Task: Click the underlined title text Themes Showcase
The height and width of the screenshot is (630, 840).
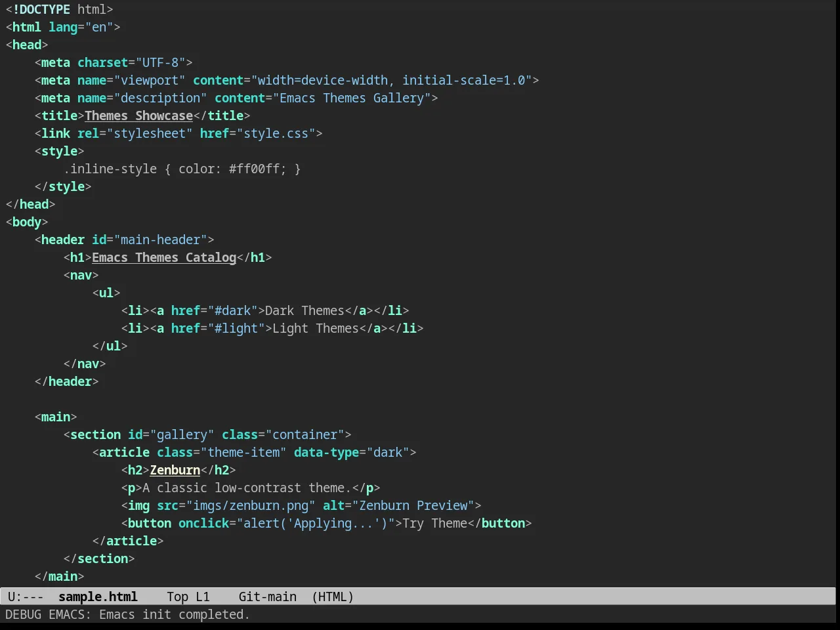Action: point(139,115)
